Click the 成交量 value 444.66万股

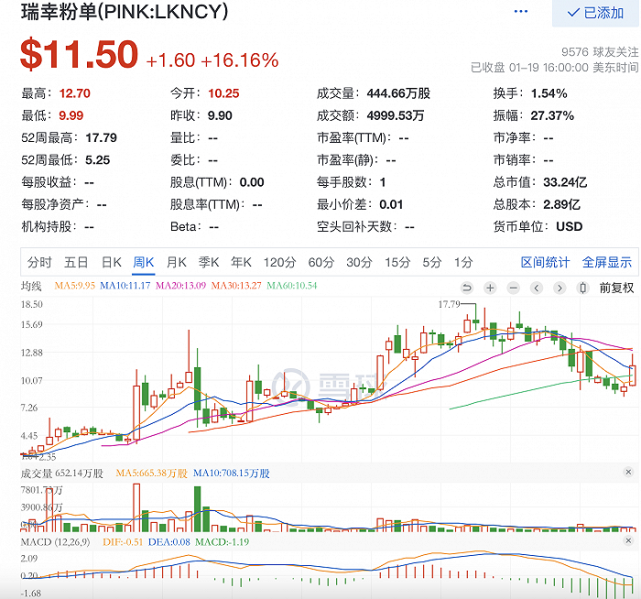click(x=399, y=94)
